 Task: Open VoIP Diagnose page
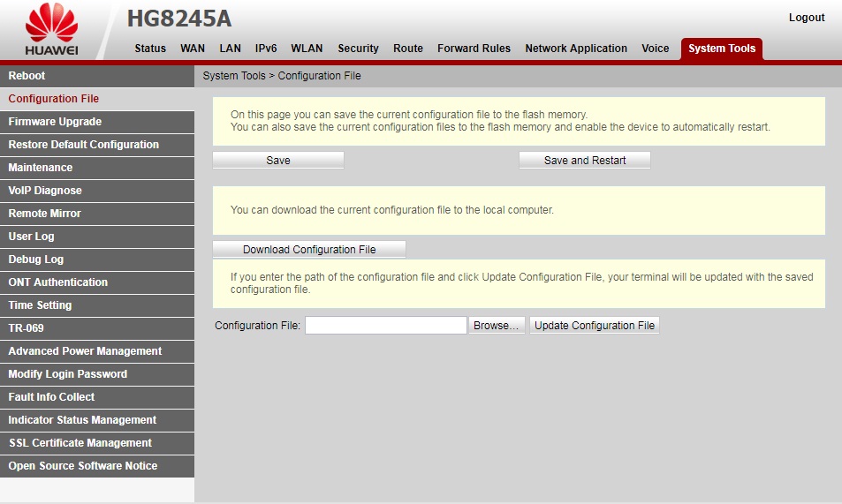(97, 191)
